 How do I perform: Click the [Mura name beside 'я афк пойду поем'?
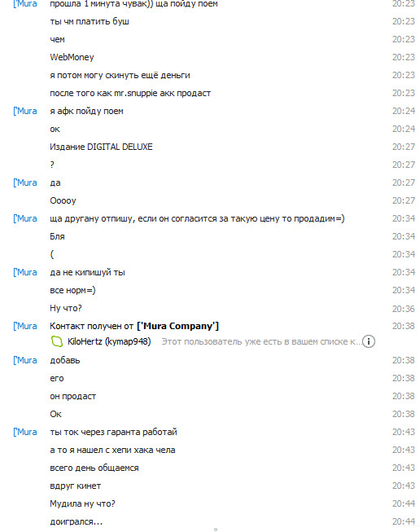(25, 111)
